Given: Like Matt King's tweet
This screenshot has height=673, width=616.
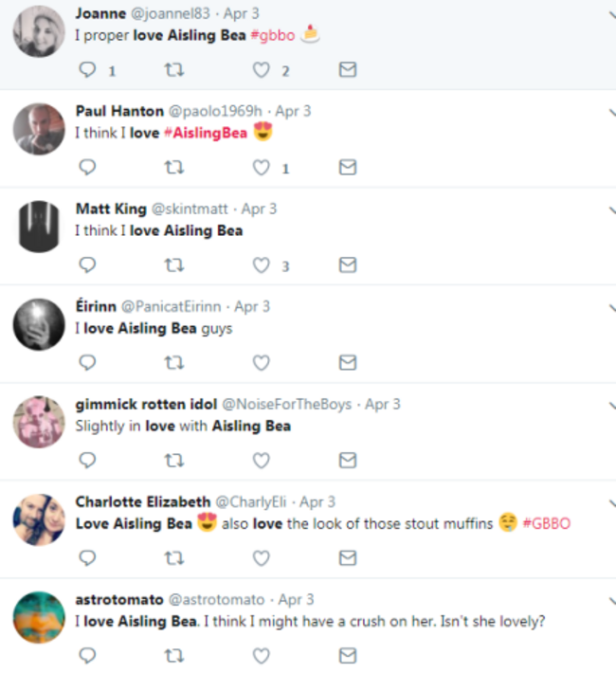Looking at the screenshot, I should (x=261, y=265).
